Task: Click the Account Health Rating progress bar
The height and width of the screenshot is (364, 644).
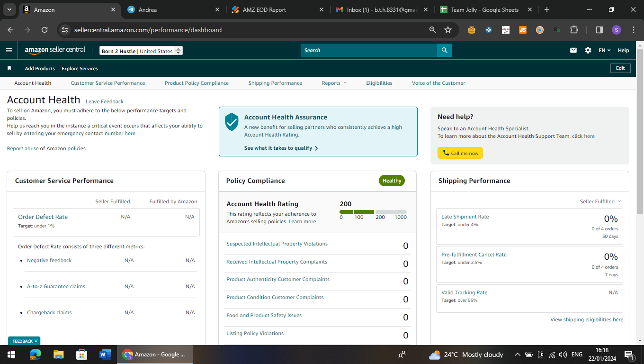Action: [x=373, y=212]
